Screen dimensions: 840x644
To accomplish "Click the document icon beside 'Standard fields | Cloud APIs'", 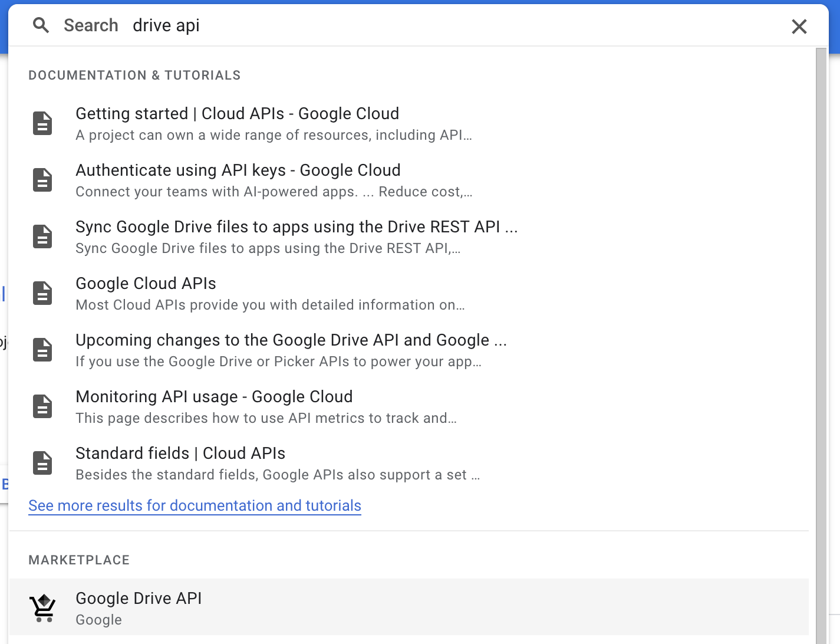I will point(42,463).
